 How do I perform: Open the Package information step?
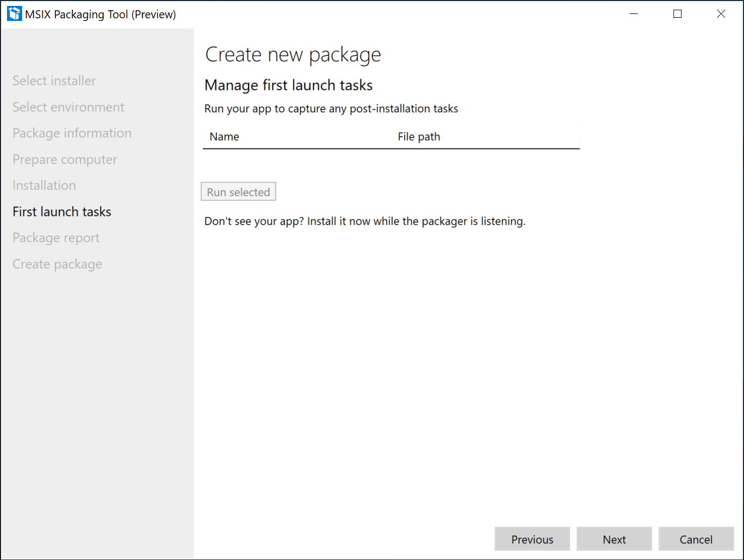coord(72,133)
